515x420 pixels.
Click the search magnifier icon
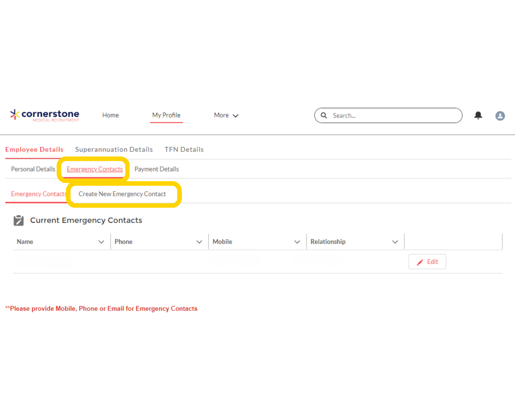(x=324, y=115)
